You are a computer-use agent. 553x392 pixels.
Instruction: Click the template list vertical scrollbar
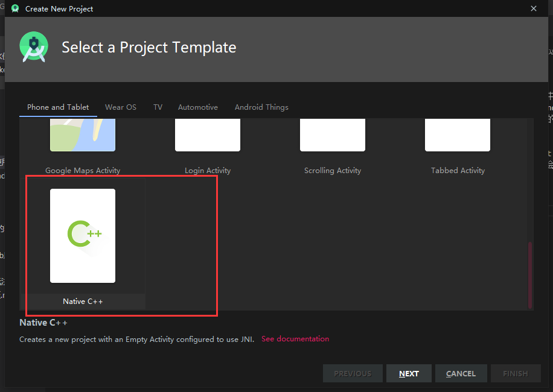529,275
